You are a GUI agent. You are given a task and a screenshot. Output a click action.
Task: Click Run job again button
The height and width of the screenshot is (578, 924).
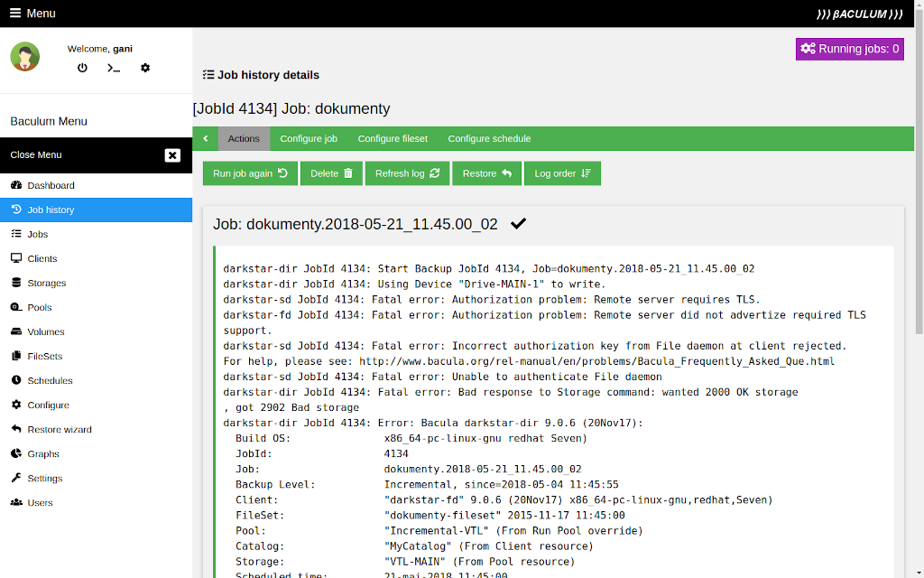[251, 173]
